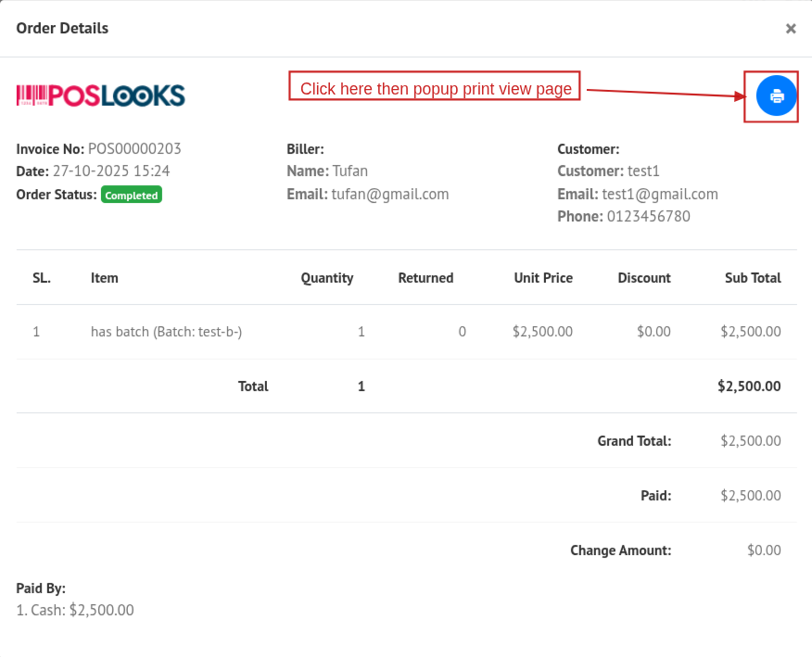Screen dimensions: 812x657
Task: Click the blue print invoice icon
Action: 776,96
